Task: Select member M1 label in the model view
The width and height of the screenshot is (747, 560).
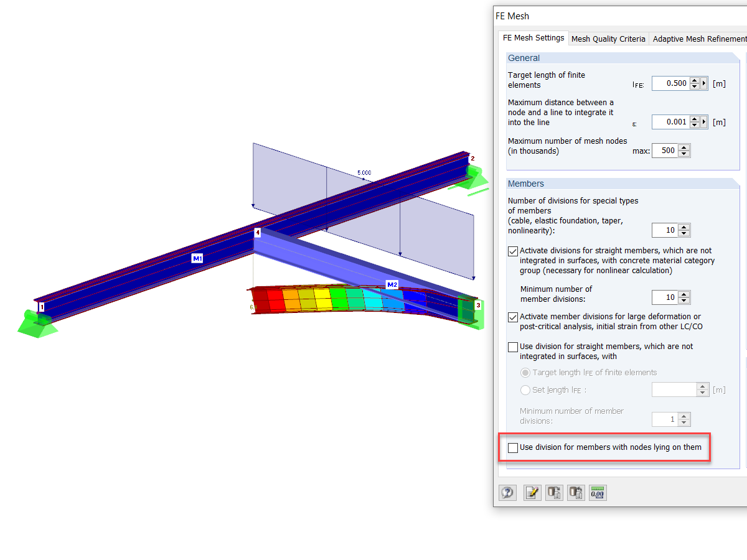Action: click(196, 258)
